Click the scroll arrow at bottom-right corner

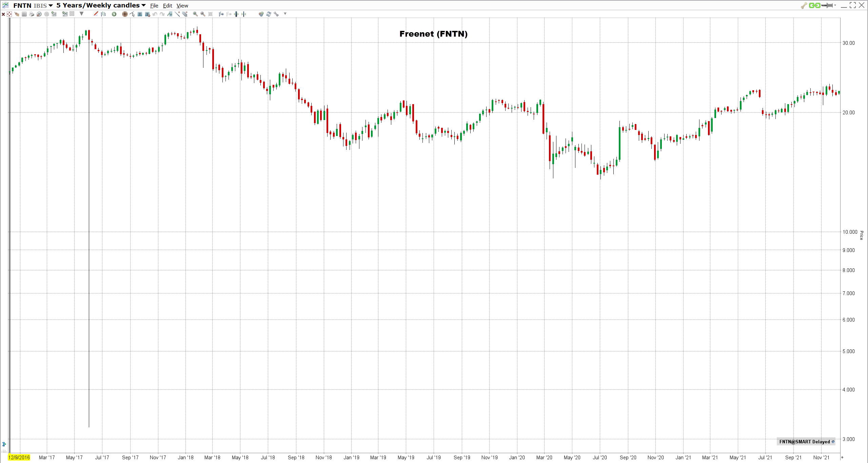pyautogui.click(x=842, y=458)
